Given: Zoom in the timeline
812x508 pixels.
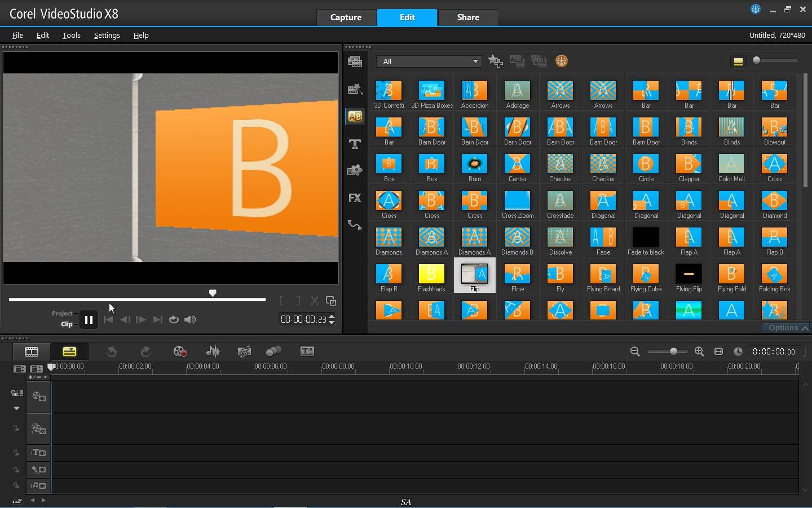Looking at the screenshot, I should (699, 352).
